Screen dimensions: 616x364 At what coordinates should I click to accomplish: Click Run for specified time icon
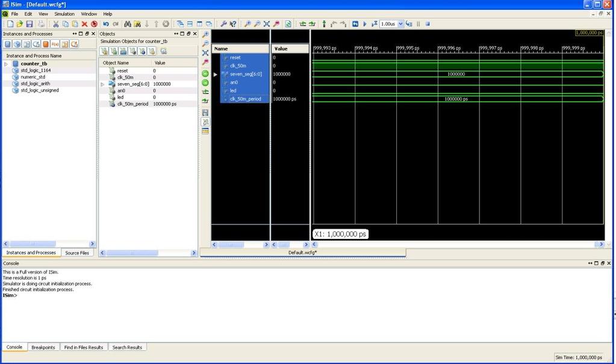(374, 24)
